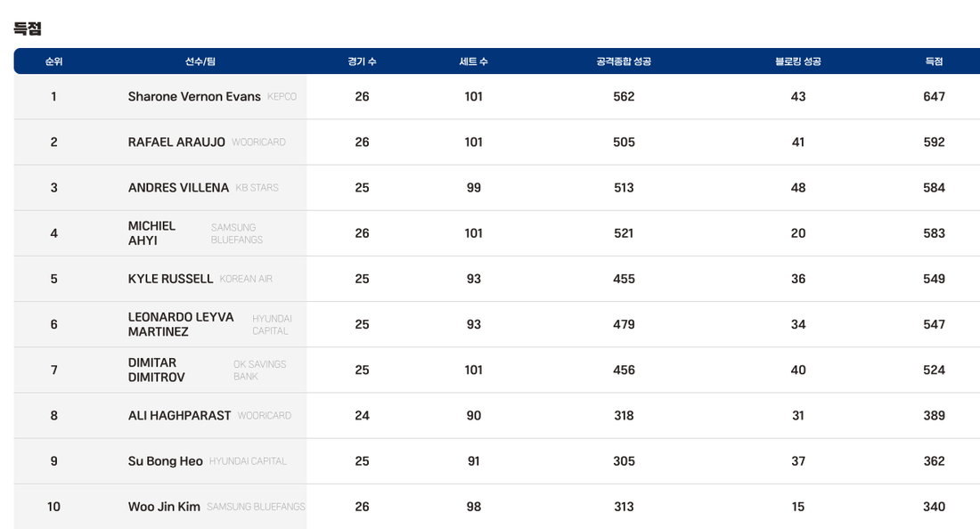The width and height of the screenshot is (980, 529).
Task: Click Woo Jin Kim player name
Action: [164, 507]
